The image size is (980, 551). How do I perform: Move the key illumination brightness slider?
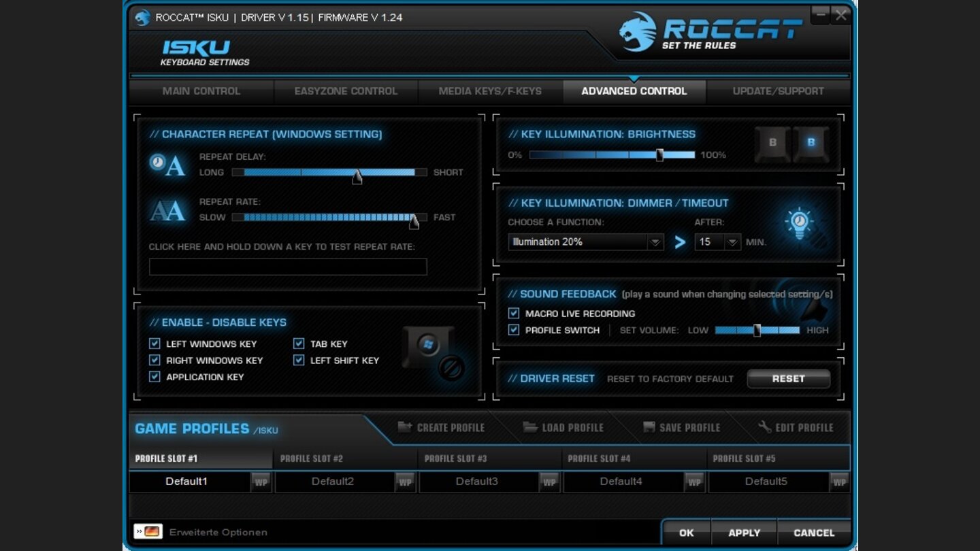click(659, 155)
